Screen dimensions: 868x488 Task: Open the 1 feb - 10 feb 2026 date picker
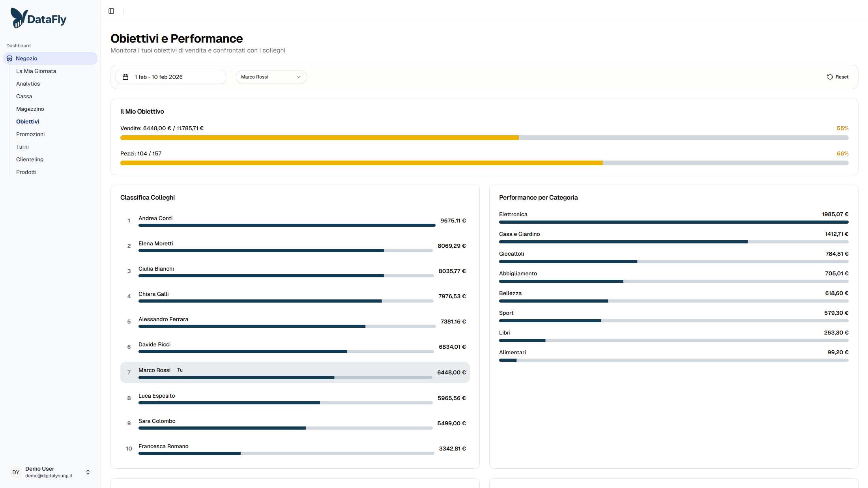[170, 77]
